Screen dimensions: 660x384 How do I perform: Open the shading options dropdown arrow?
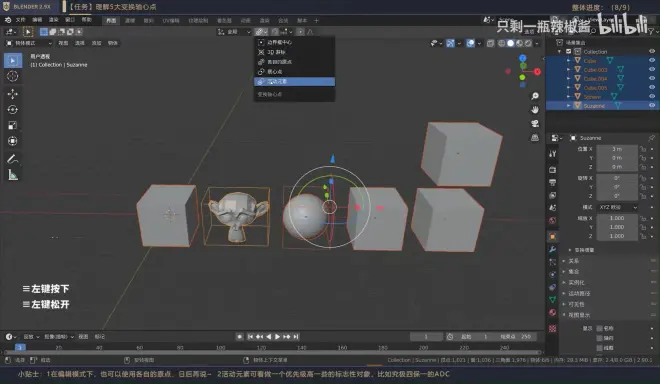[x=537, y=43]
